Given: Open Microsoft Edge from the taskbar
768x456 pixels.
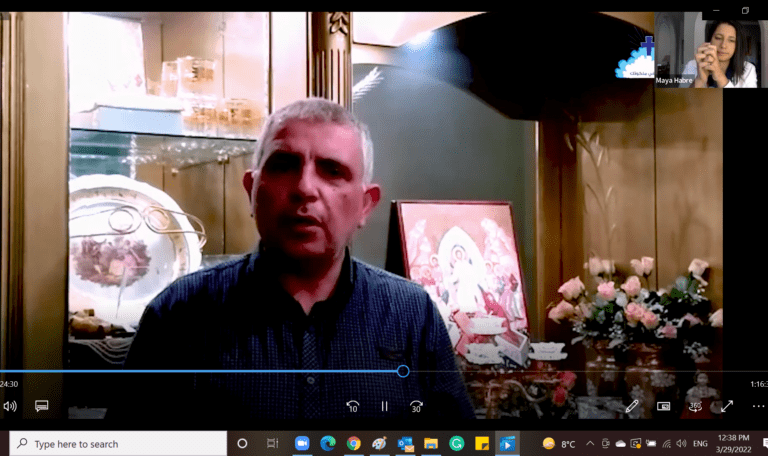Looking at the screenshot, I should point(328,444).
